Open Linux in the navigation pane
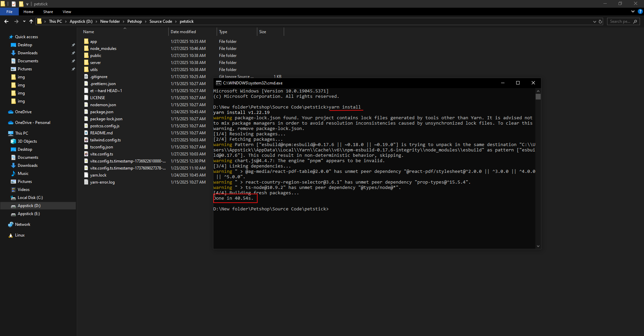 20,235
